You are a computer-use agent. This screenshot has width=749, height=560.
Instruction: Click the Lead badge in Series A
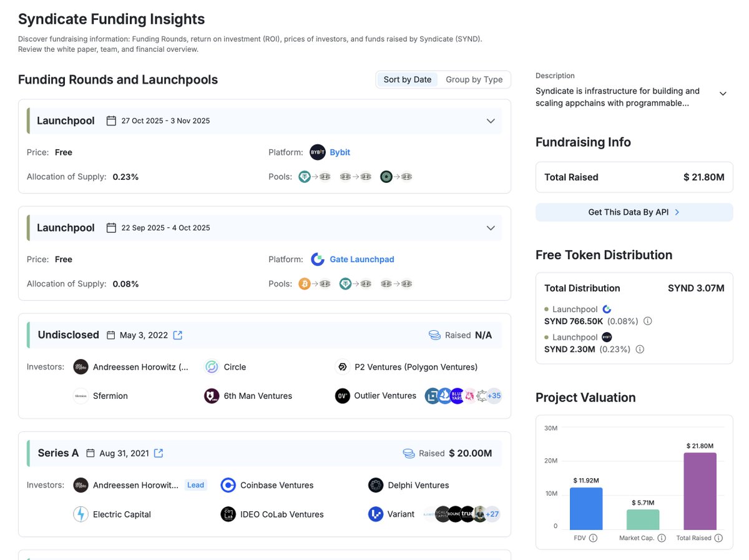coord(196,485)
